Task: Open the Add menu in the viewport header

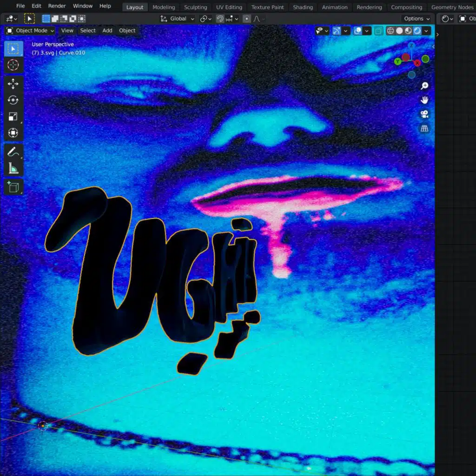Action: [x=107, y=31]
